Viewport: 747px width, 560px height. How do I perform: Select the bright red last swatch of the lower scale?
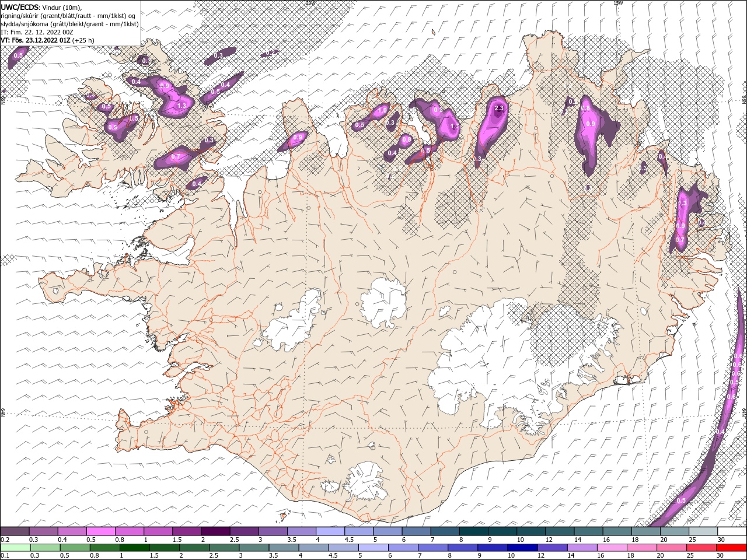pos(731,548)
